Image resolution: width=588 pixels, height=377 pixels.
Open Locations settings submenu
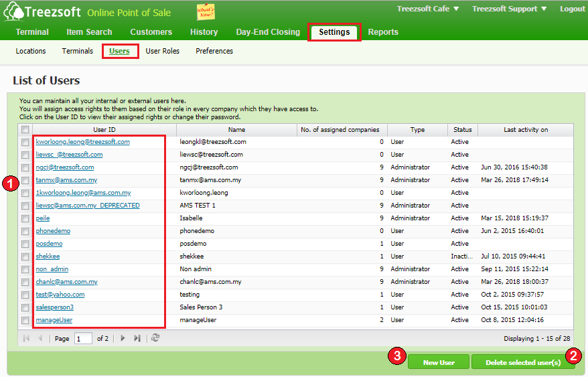click(31, 51)
